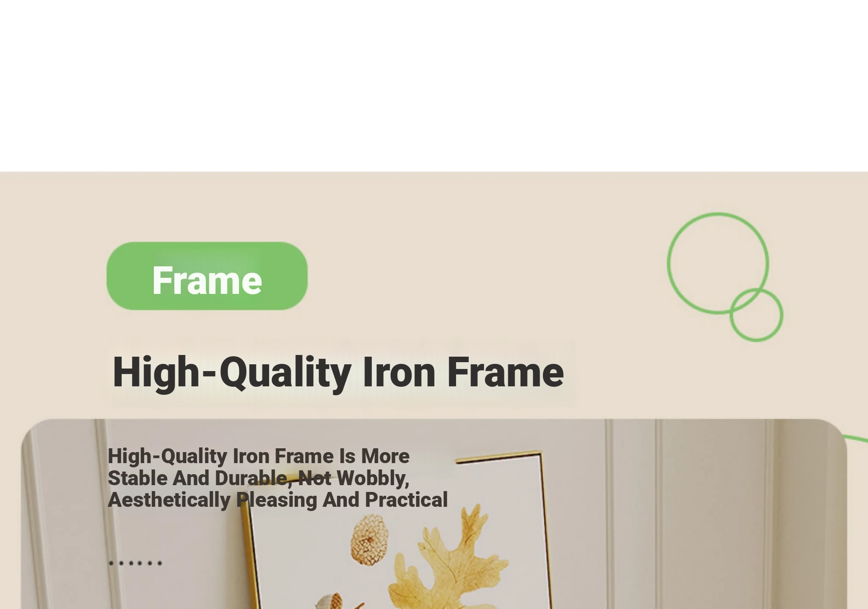Image resolution: width=868 pixels, height=609 pixels.
Task: Click the large green circle outline
Action: 718,263
